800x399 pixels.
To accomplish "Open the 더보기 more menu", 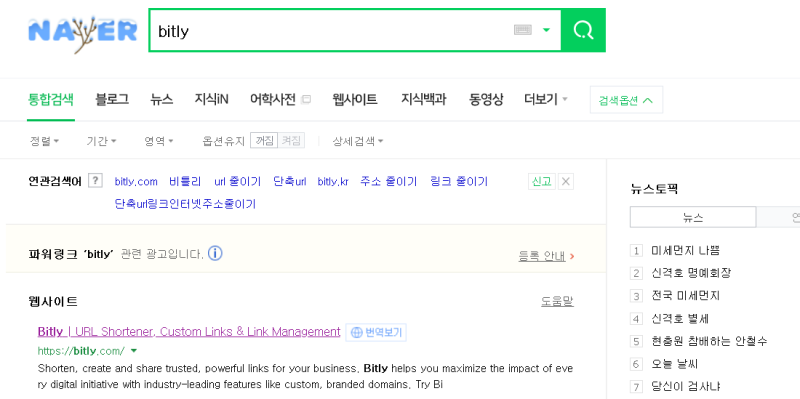I will point(546,99).
